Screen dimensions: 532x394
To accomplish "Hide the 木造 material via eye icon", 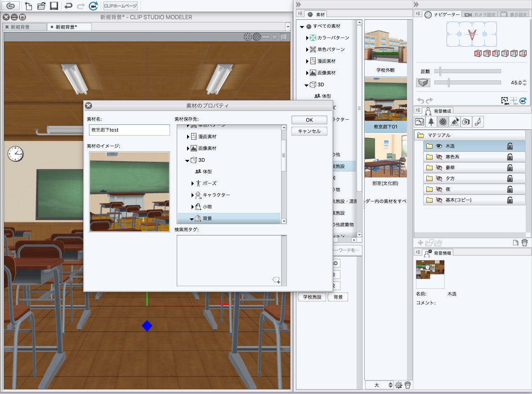I will click(439, 146).
